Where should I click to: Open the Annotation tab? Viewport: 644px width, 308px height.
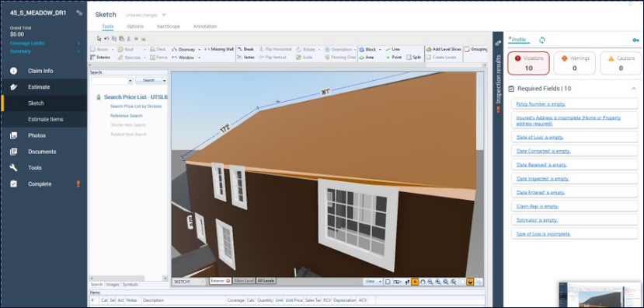click(x=205, y=26)
